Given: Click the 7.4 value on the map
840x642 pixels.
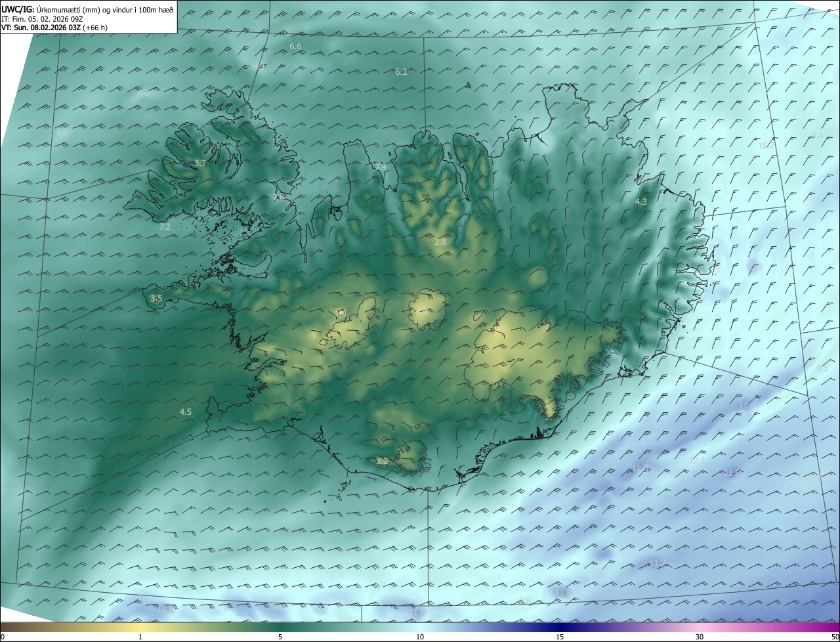Looking at the screenshot, I should pyautogui.click(x=381, y=167).
